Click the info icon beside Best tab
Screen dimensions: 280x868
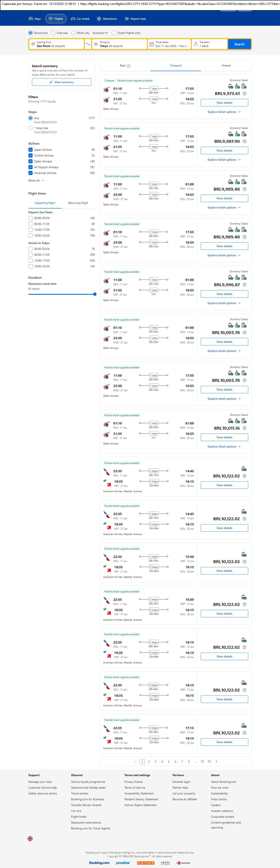coord(128,66)
